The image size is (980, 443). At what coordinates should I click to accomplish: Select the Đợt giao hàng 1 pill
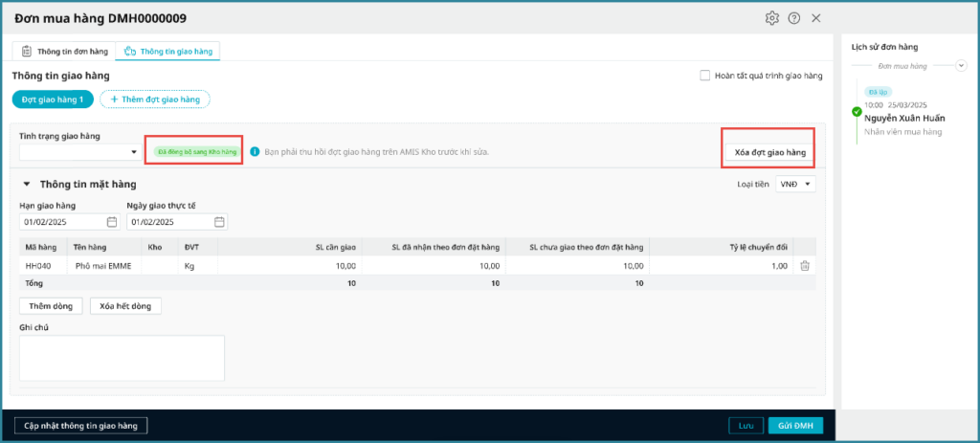pyautogui.click(x=53, y=100)
